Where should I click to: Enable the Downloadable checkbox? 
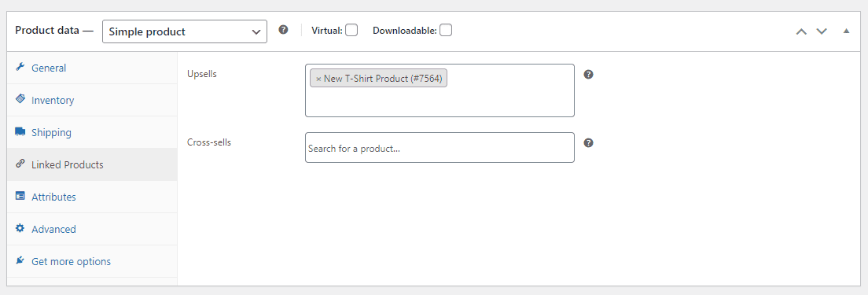pos(446,30)
